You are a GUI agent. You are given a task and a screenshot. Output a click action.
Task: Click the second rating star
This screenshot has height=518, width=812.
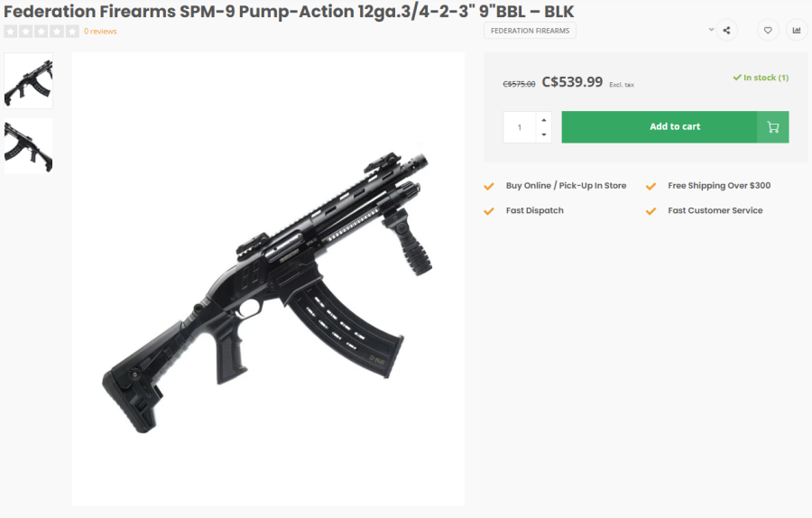[26, 32]
